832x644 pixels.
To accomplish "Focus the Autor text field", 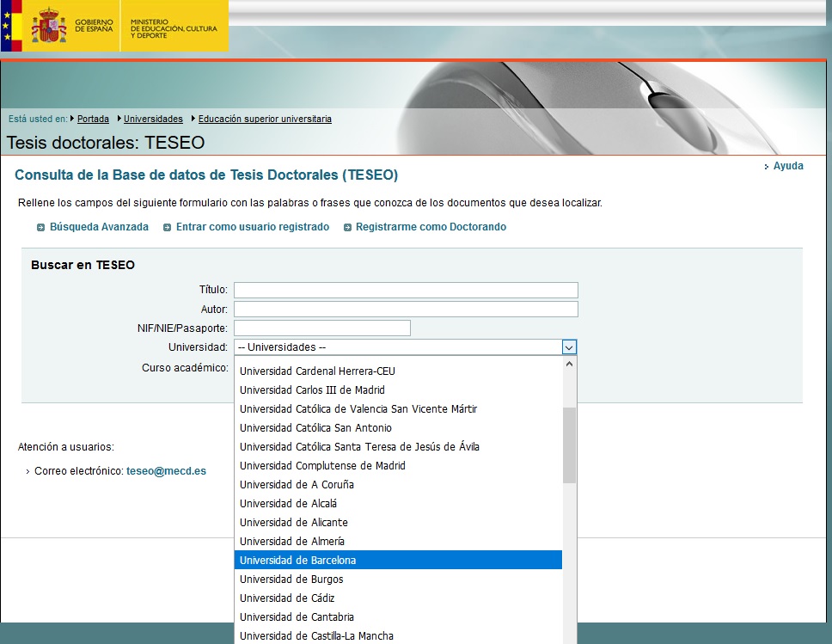I will (406, 309).
